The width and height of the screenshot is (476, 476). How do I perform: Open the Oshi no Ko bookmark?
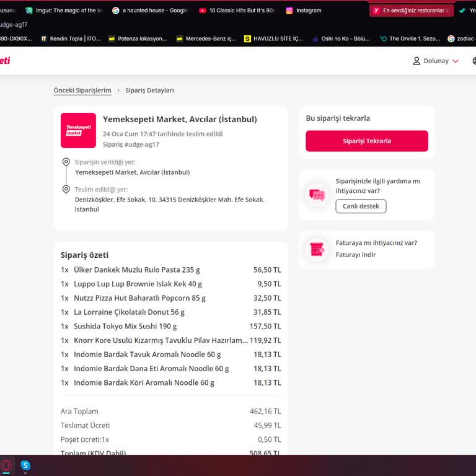pyautogui.click(x=341, y=39)
